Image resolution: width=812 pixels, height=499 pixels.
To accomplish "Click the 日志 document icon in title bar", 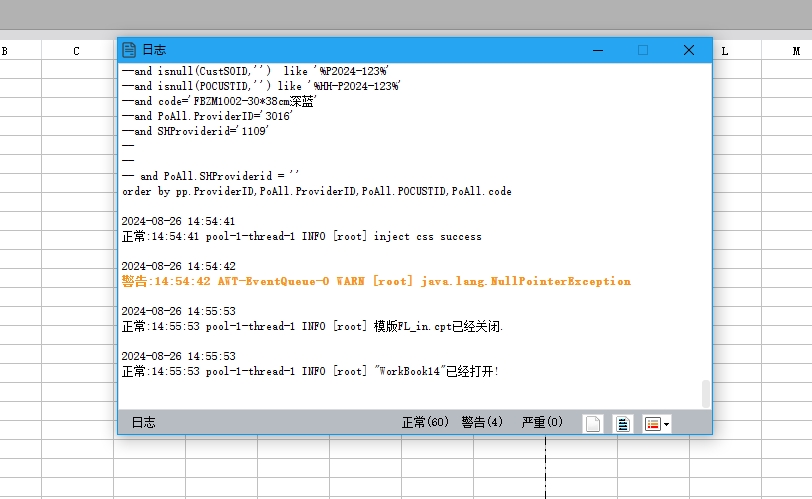I will pos(129,50).
